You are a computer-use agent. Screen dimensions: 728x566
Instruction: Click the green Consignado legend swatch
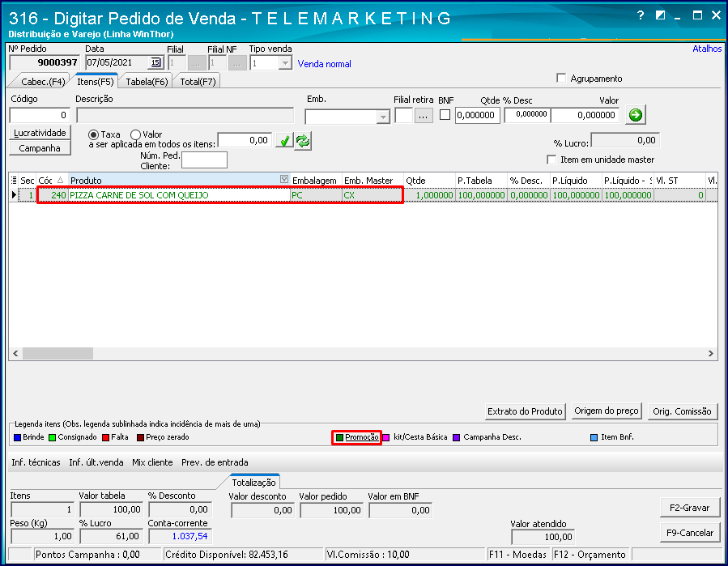tap(52, 437)
